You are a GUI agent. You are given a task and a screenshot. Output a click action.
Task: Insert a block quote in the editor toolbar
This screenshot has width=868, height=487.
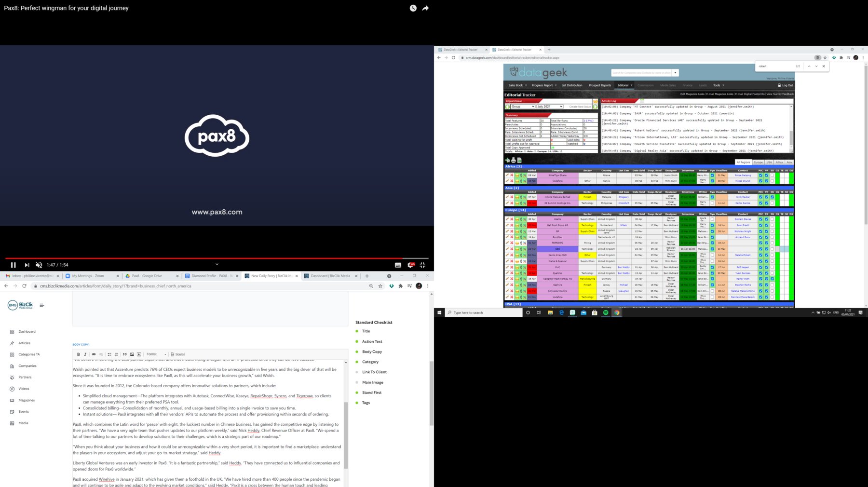(x=124, y=354)
